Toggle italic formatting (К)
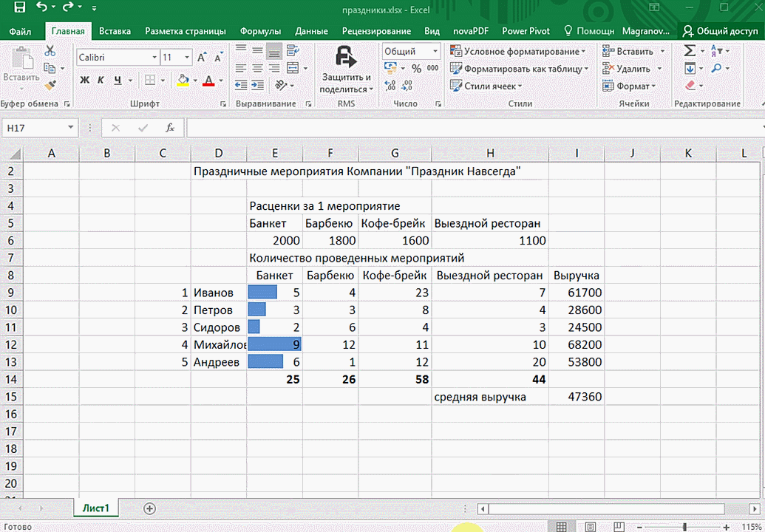The width and height of the screenshot is (765, 532). [x=100, y=81]
